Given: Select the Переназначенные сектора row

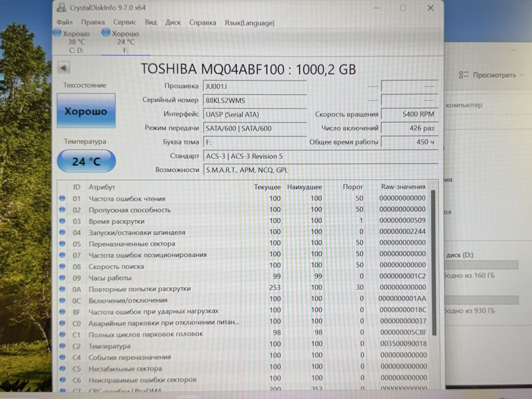Looking at the screenshot, I should (x=243, y=244).
